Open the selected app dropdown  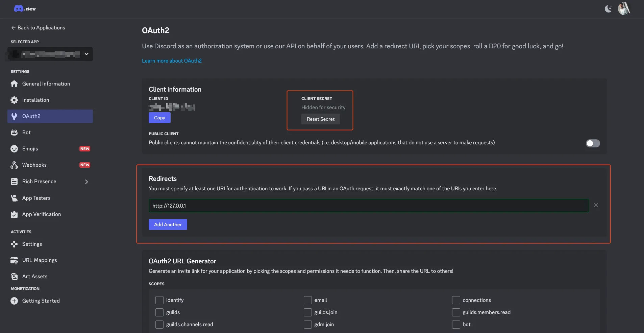[86, 54]
